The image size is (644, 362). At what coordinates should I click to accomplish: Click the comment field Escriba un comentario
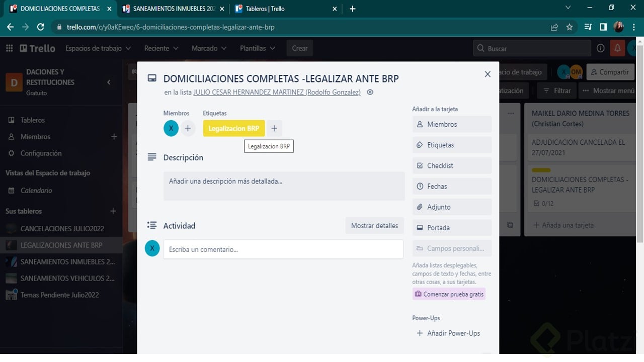click(x=283, y=249)
